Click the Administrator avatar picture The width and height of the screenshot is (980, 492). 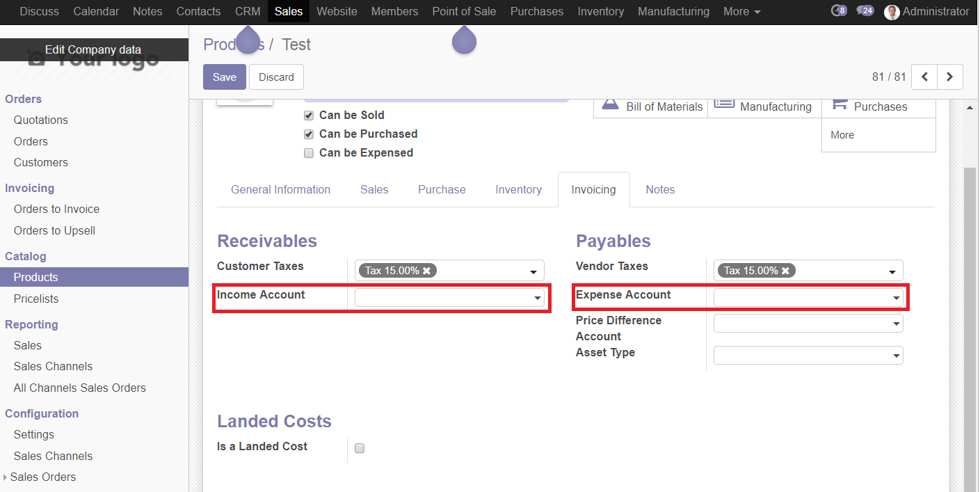click(x=892, y=12)
